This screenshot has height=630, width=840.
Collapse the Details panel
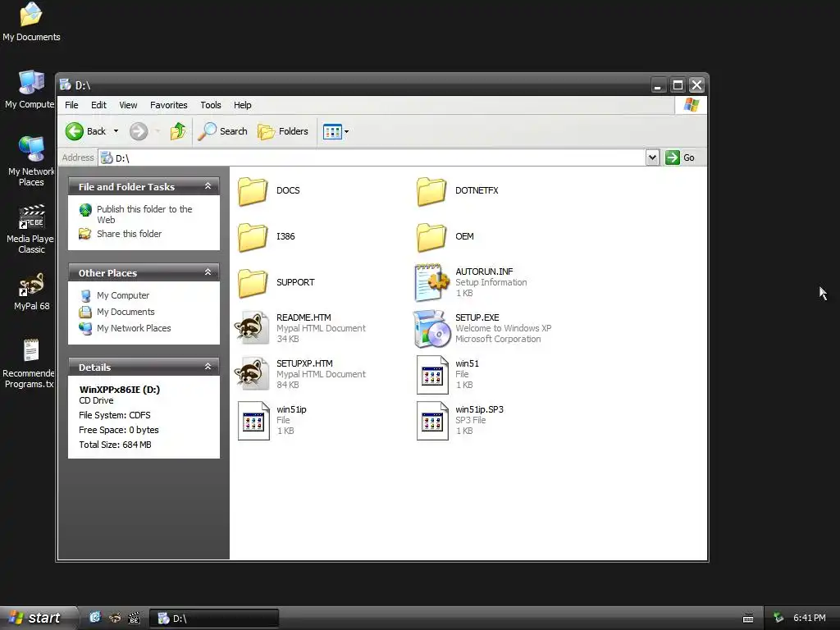pyautogui.click(x=208, y=367)
